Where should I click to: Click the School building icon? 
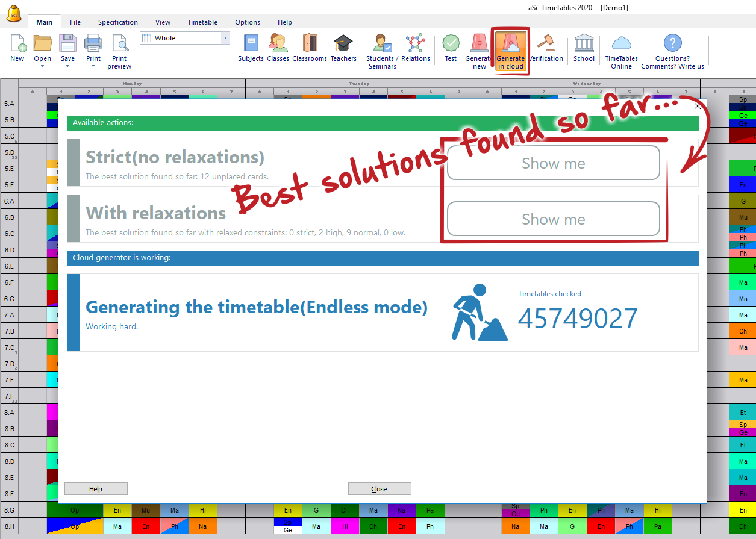584,44
